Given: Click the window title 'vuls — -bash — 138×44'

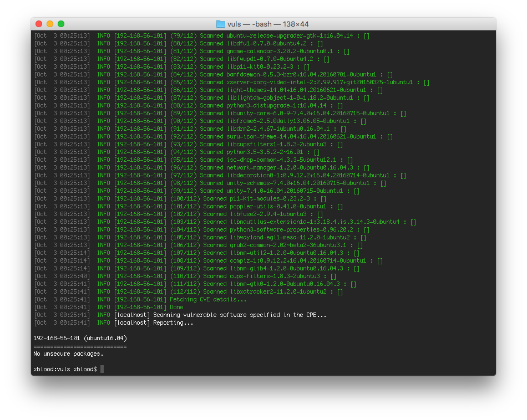Looking at the screenshot, I should (x=268, y=24).
